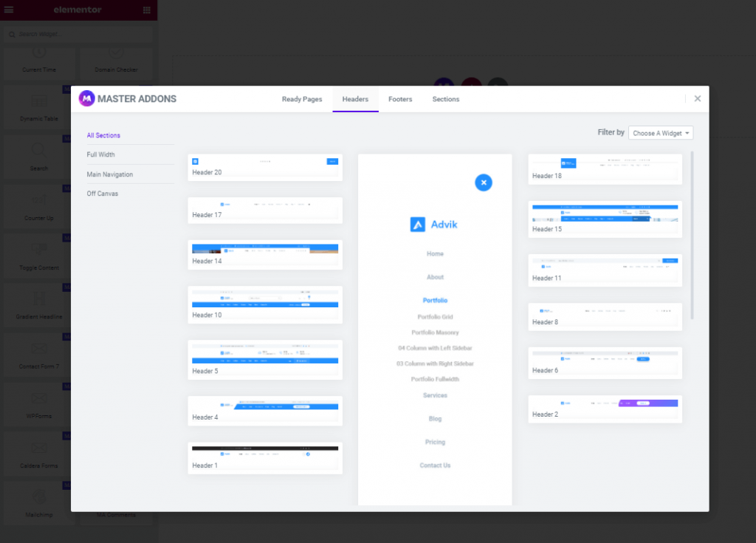Image resolution: width=756 pixels, height=543 pixels.
Task: Click the Search Widget input field
Action: 78,33
